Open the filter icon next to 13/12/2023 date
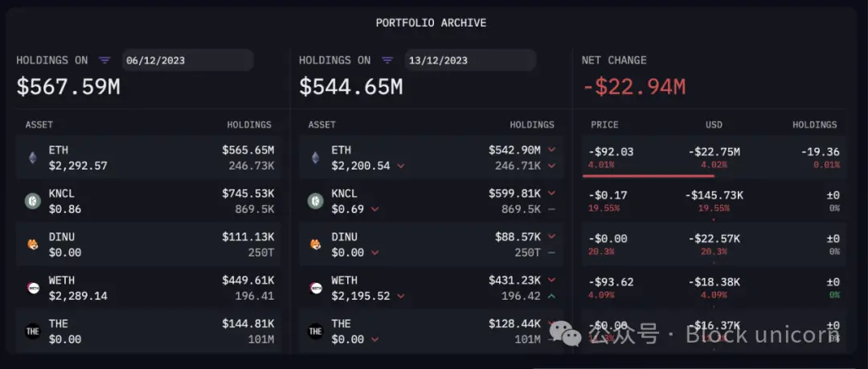The height and width of the screenshot is (369, 868). pos(387,60)
